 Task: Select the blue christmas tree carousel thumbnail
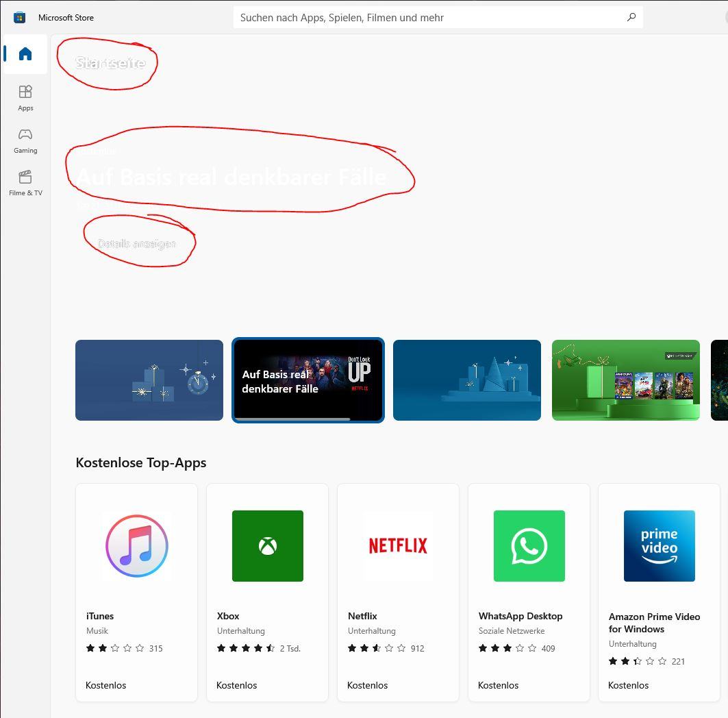[466, 380]
